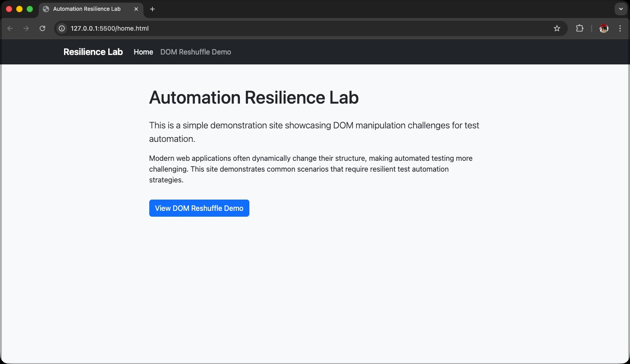The image size is (630, 364).
Task: Minimize the browser window with yellow button
Action: (x=19, y=9)
